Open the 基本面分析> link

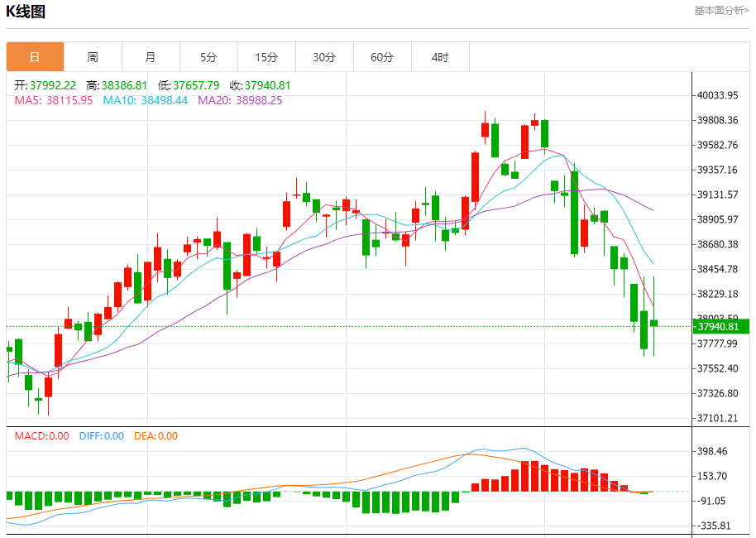[721, 11]
